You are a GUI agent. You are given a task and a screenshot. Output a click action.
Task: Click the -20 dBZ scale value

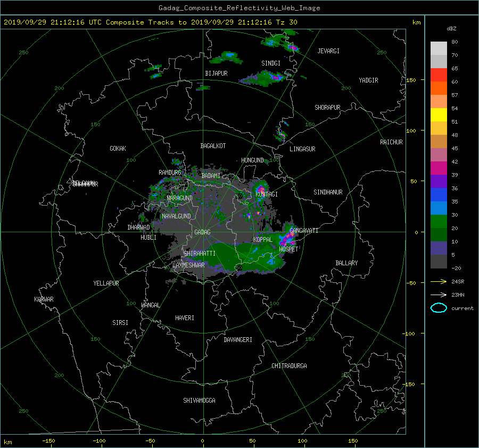pyautogui.click(x=456, y=268)
